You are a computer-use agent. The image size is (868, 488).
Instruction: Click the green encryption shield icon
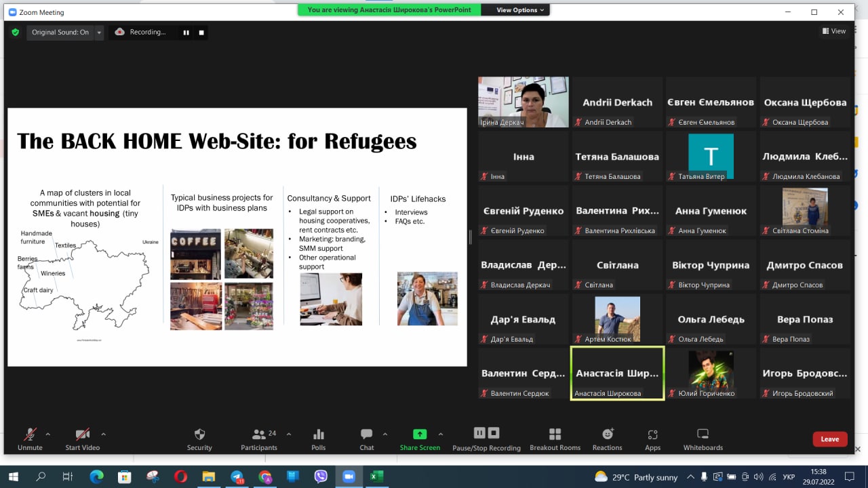(x=16, y=32)
